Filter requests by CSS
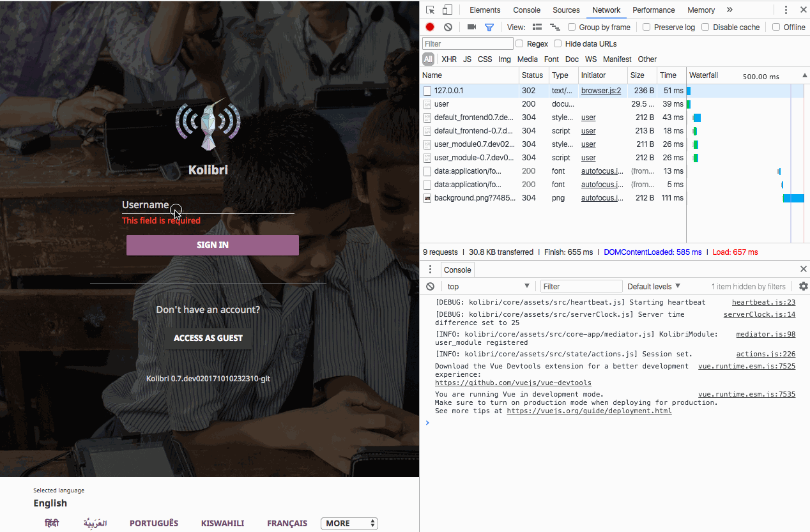810x532 pixels. (x=485, y=59)
